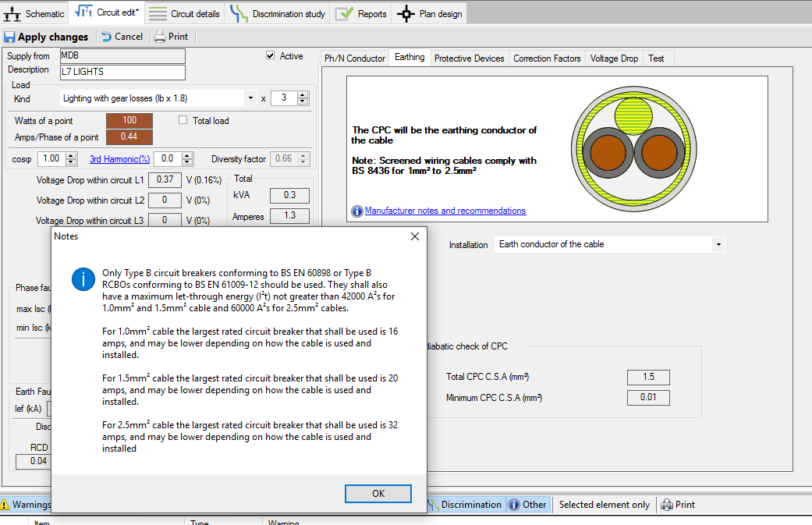This screenshot has width=812, height=525.
Task: Click the info icon in the Notes dialog
Action: 83,279
